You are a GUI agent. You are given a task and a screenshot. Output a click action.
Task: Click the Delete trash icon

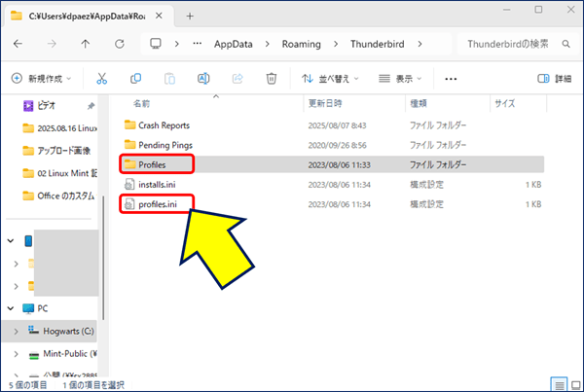click(272, 79)
